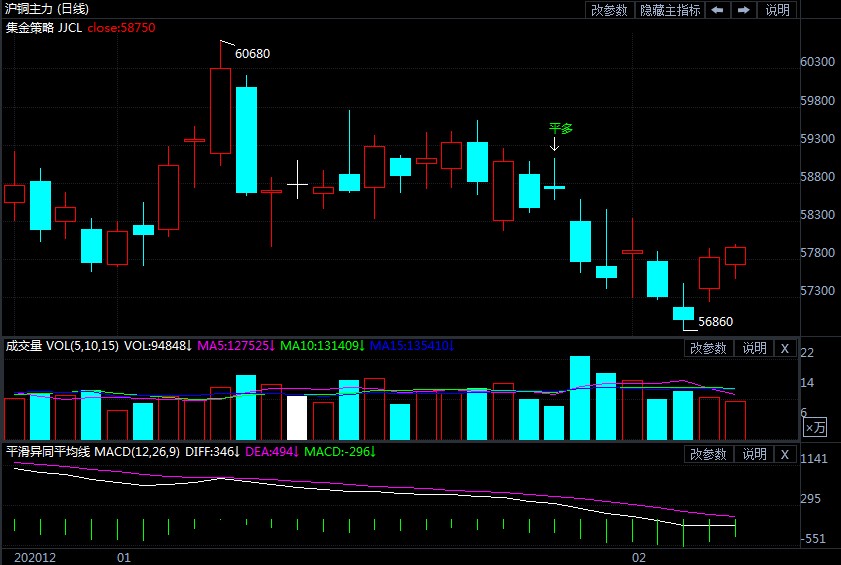Open 说明 for the volume panel
The image size is (841, 565).
[753, 348]
